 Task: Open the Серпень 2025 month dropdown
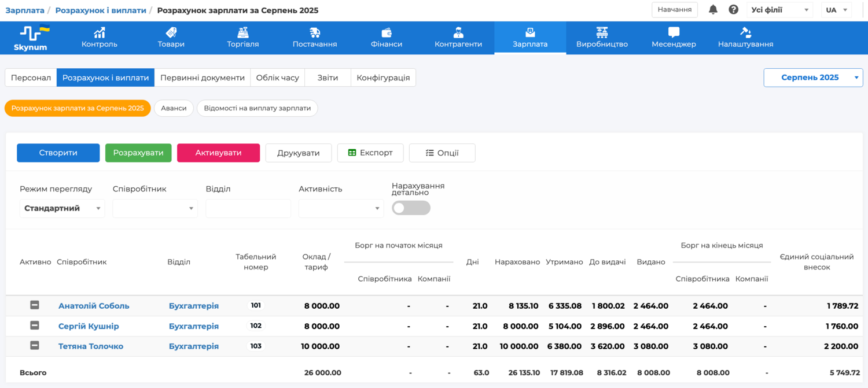coord(813,77)
